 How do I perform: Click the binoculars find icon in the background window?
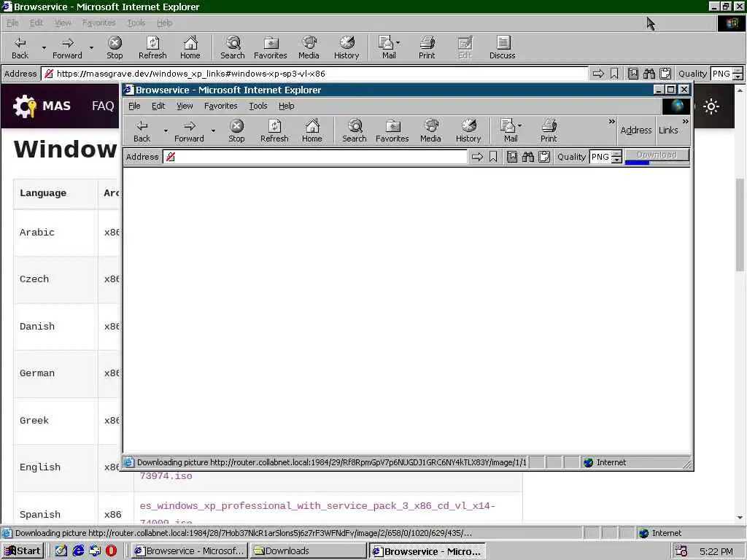pos(649,74)
